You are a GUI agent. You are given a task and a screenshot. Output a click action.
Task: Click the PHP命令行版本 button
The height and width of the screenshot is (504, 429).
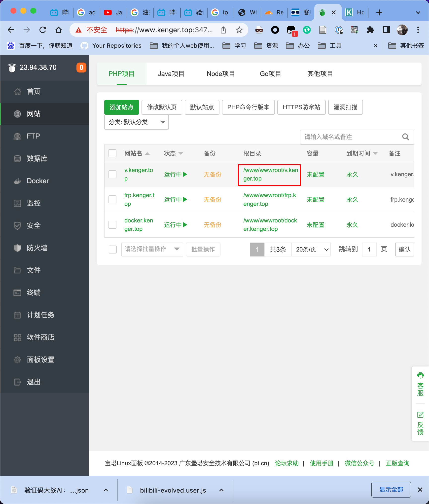pyautogui.click(x=248, y=107)
